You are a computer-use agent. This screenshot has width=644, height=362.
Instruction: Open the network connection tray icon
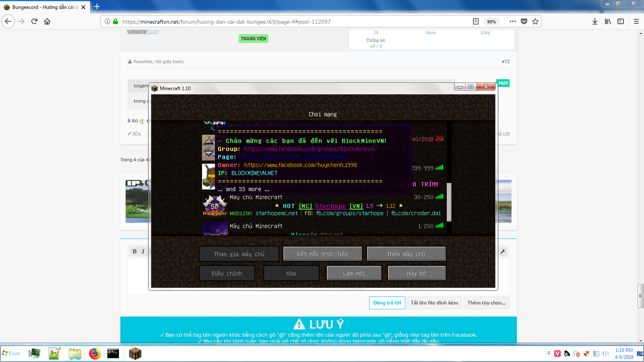596,354
